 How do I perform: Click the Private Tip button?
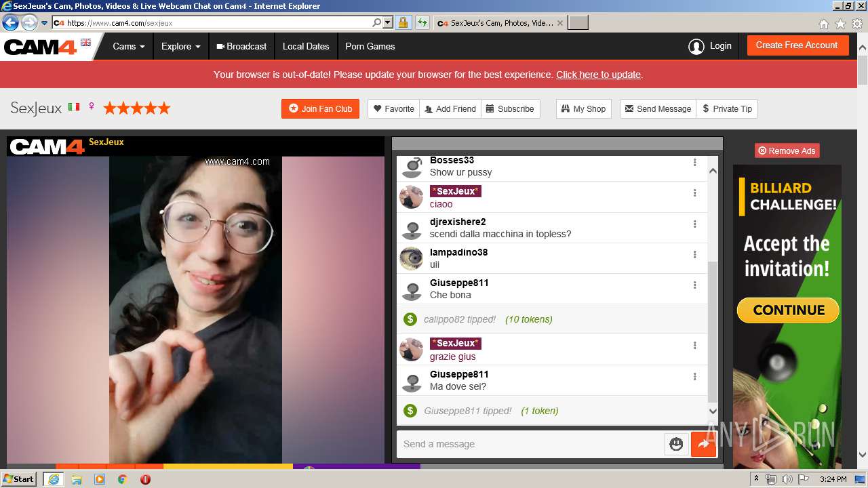coord(727,108)
